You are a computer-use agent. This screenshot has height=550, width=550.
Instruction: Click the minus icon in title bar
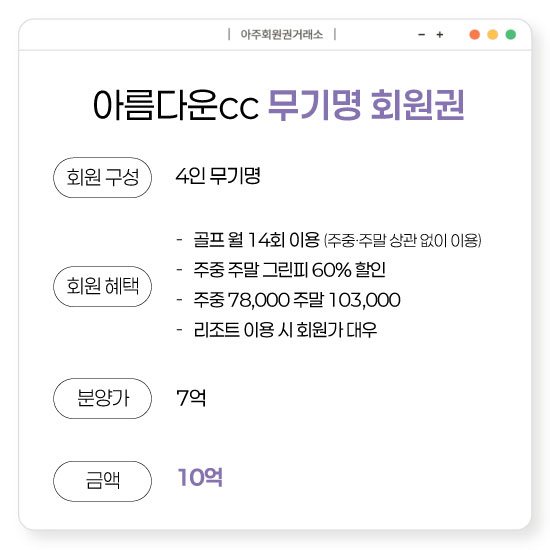click(422, 35)
